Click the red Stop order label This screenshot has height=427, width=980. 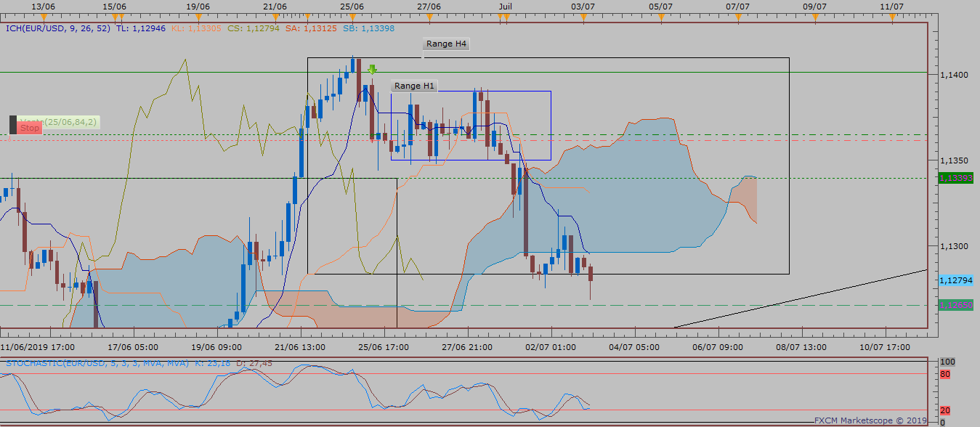point(28,129)
